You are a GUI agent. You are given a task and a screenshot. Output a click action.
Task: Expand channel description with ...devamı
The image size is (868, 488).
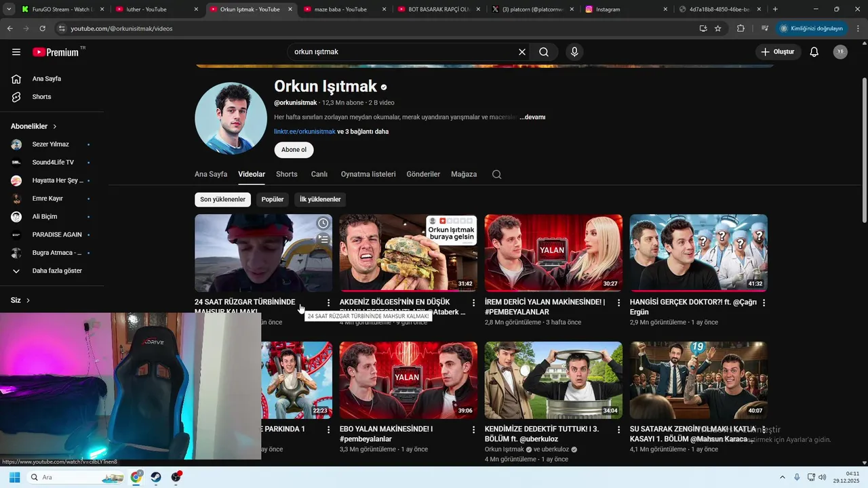(x=532, y=117)
